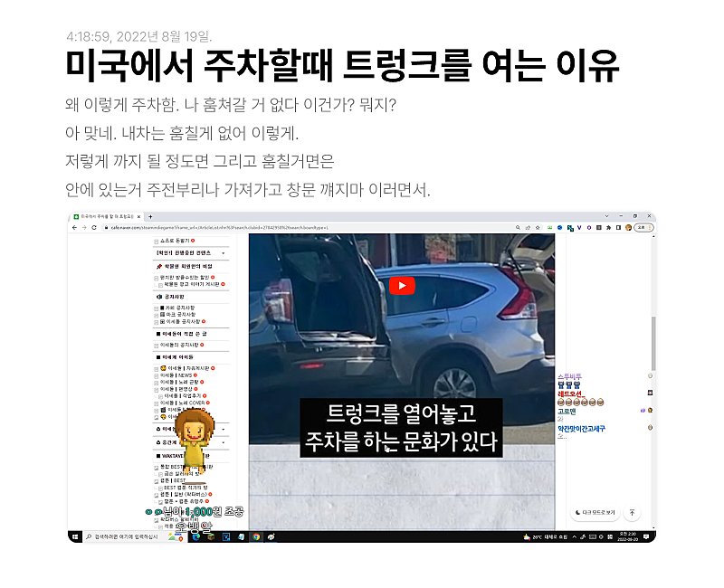Toggle the Chrome side panel icon

coord(618,228)
